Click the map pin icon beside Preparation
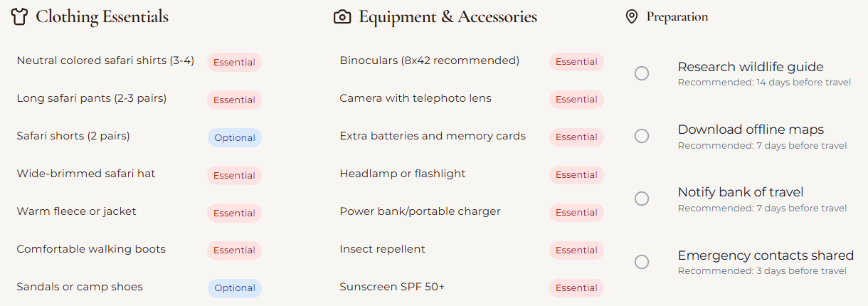 point(631,17)
